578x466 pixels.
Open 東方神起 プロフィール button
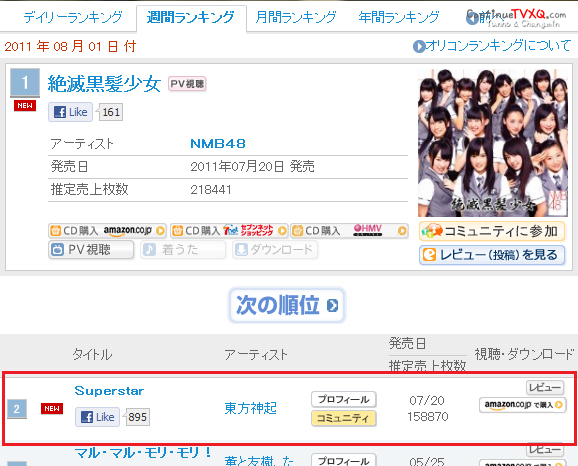click(344, 399)
